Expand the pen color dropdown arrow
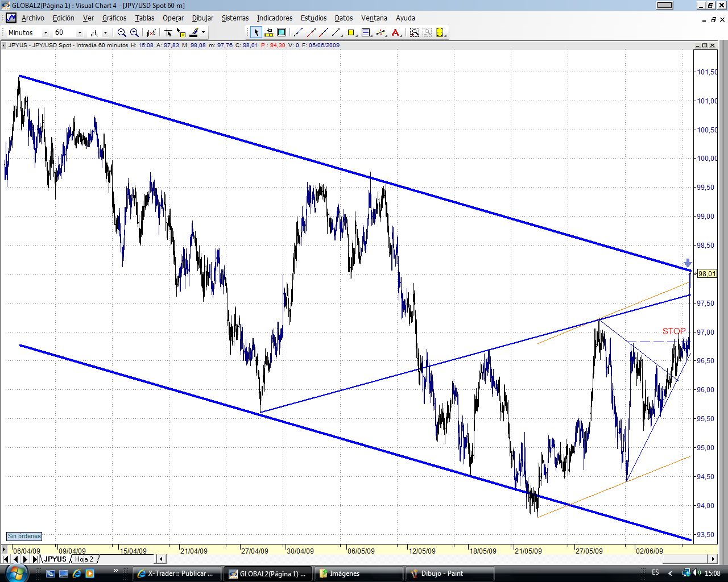This screenshot has height=582, width=728. 203,33
